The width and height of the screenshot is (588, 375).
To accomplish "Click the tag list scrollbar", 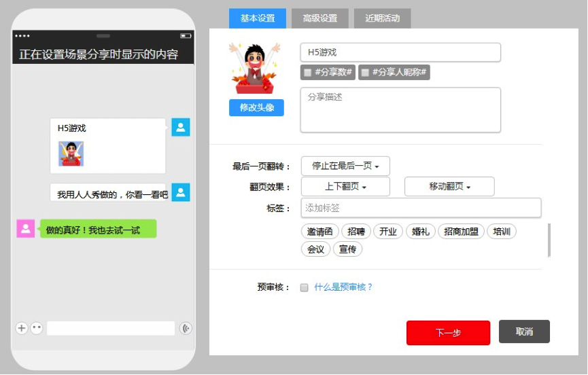I will pyautogui.click(x=549, y=240).
